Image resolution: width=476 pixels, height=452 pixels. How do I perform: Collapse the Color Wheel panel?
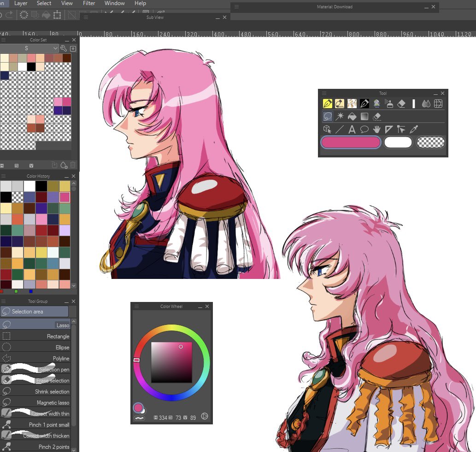[200, 307]
